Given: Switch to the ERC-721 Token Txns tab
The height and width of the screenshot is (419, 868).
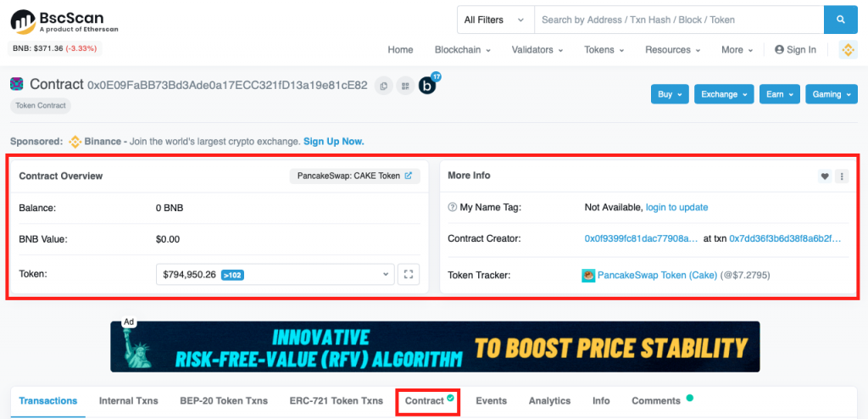Looking at the screenshot, I should click(336, 400).
